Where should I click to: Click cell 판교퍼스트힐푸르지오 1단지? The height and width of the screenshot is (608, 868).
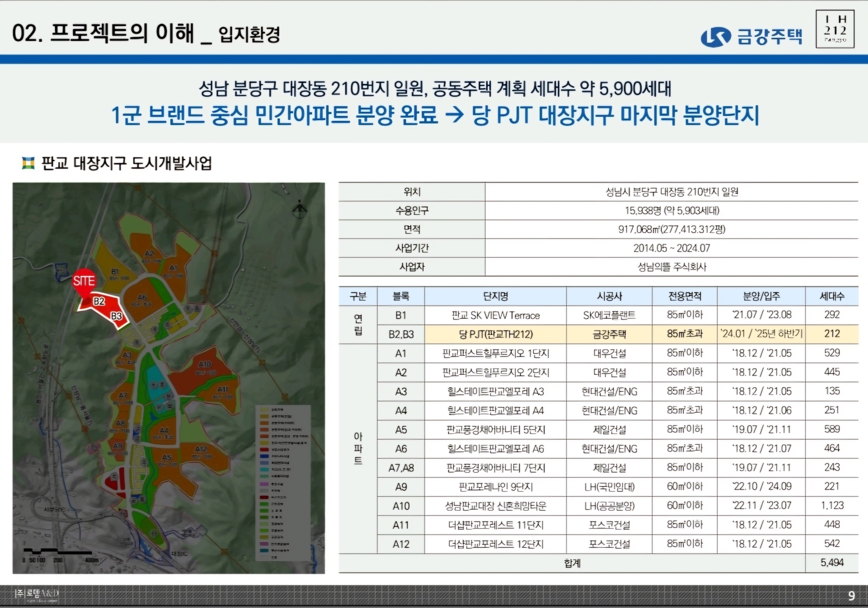(x=496, y=353)
